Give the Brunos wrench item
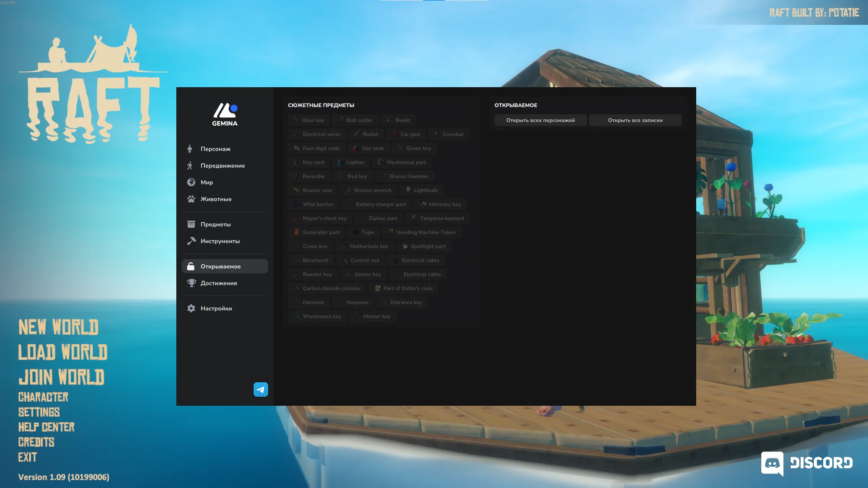Viewport: 868px width, 488px height. pos(368,190)
